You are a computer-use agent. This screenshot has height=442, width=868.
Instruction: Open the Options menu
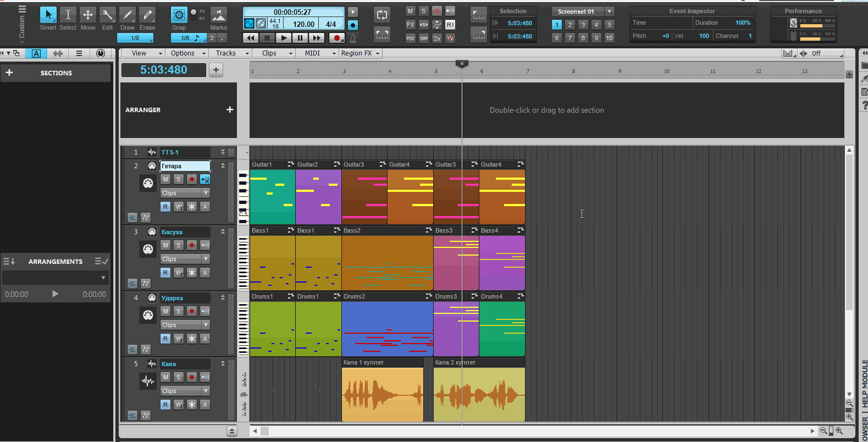point(187,53)
